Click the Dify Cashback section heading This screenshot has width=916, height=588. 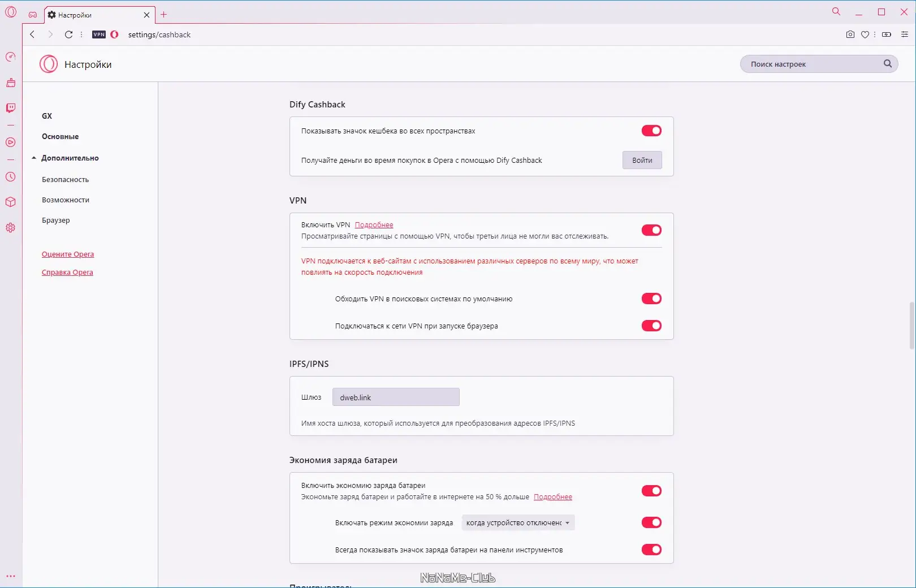pos(317,105)
